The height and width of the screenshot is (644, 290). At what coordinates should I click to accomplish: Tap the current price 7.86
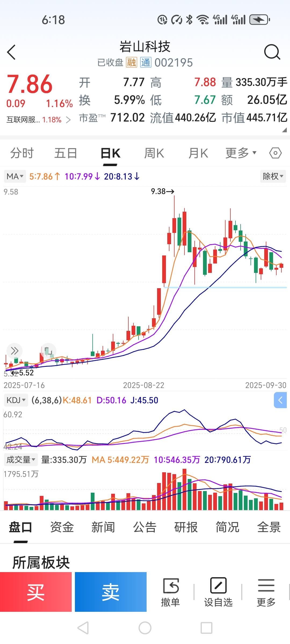[30, 84]
